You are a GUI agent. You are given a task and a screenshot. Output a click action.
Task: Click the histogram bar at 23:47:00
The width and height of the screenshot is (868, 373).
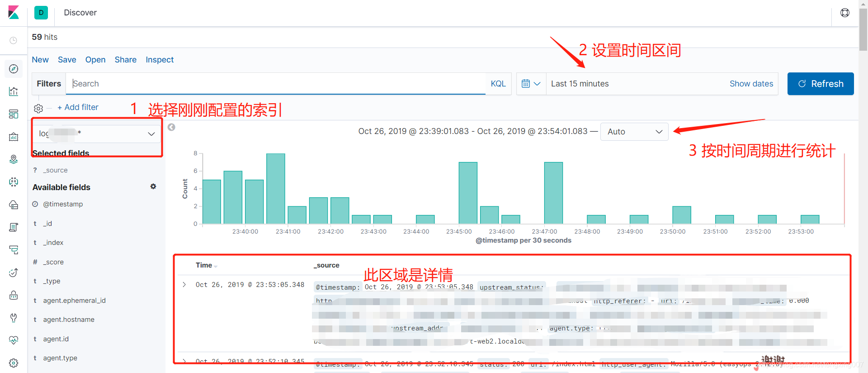[553, 193]
